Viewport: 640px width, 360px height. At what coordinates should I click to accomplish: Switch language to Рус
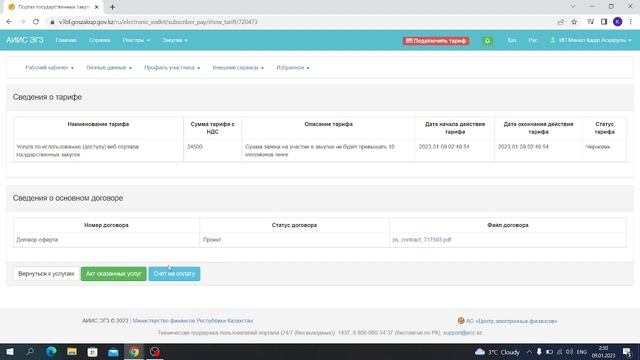coord(533,40)
